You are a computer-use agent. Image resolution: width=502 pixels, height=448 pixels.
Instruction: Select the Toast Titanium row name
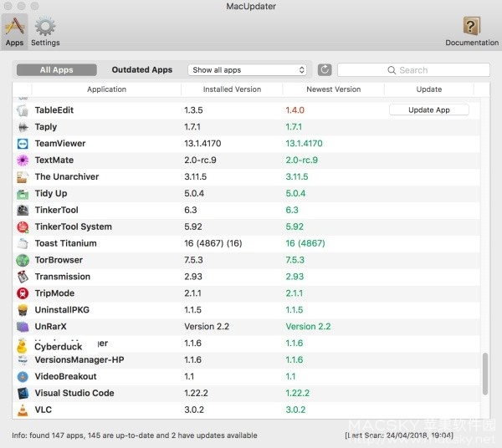(x=65, y=243)
